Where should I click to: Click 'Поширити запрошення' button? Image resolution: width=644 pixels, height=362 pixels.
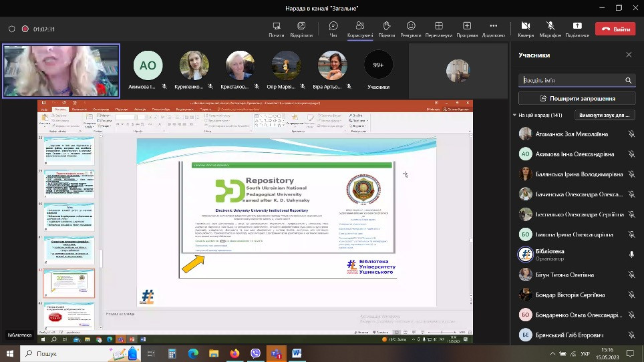coord(577,98)
